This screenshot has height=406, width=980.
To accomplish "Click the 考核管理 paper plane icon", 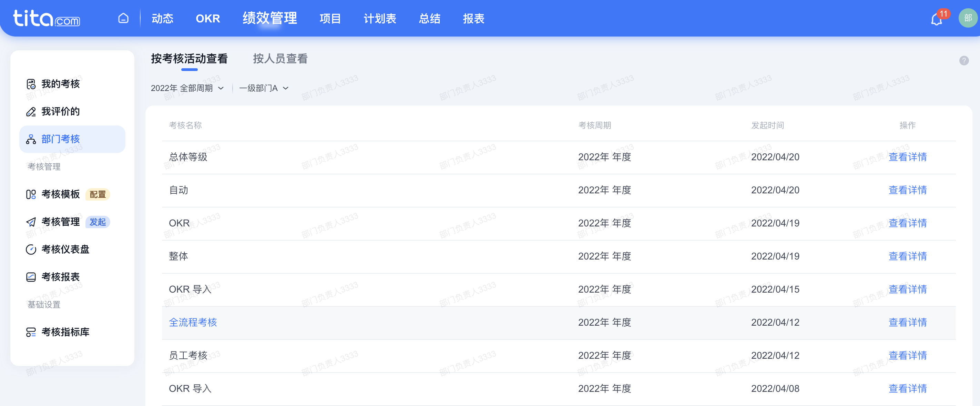I will click(x=31, y=222).
